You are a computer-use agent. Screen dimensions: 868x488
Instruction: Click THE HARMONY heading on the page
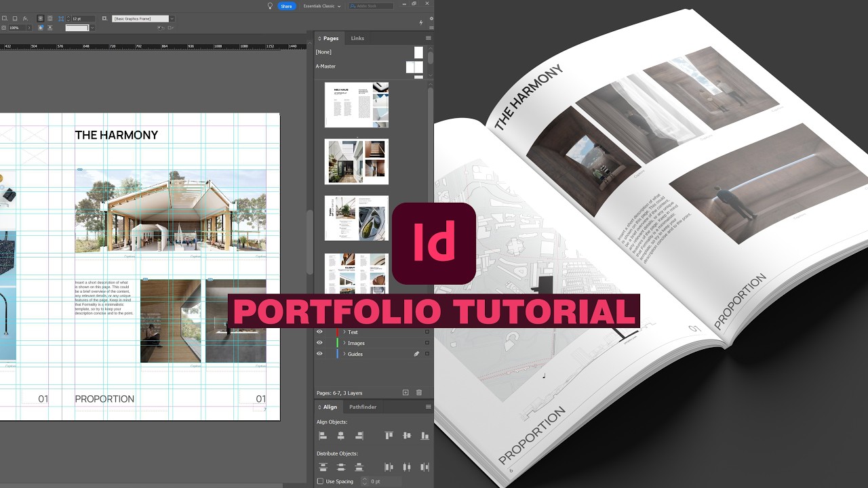[116, 135]
